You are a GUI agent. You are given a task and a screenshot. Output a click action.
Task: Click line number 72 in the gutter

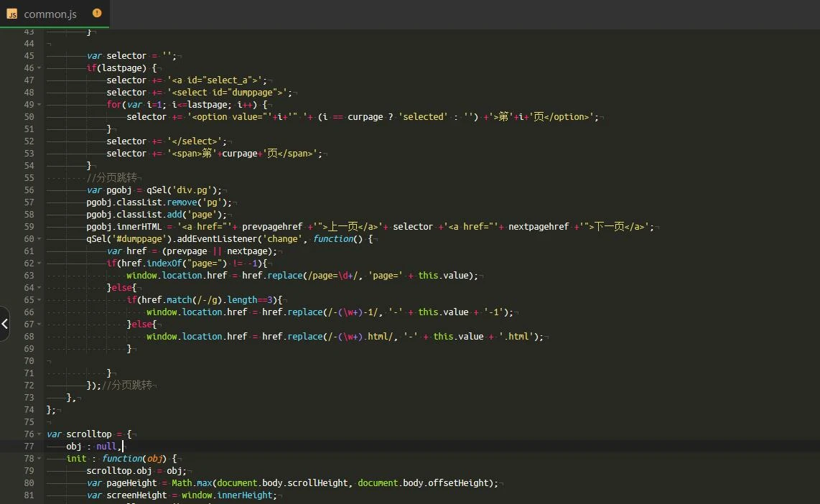coord(29,386)
